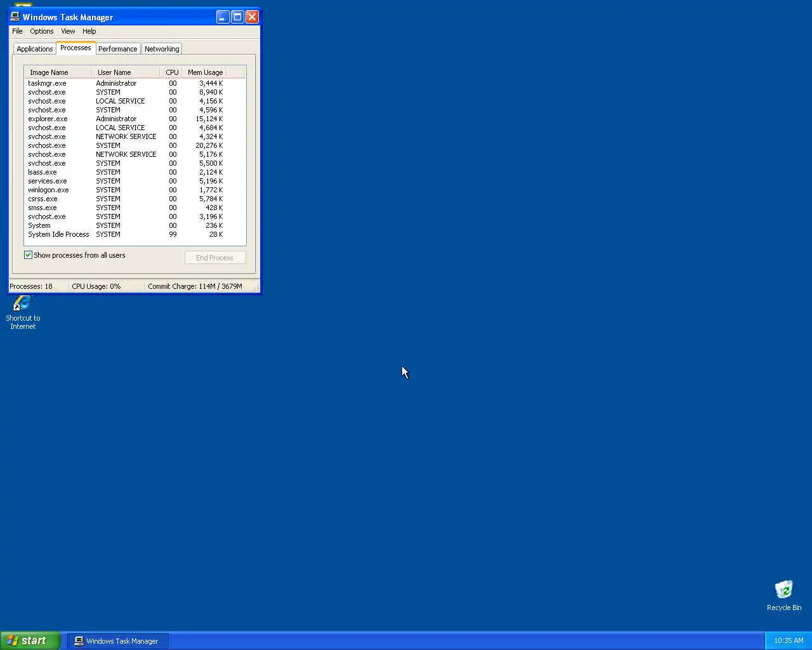
Task: Select the services.exe process
Action: click(126, 181)
